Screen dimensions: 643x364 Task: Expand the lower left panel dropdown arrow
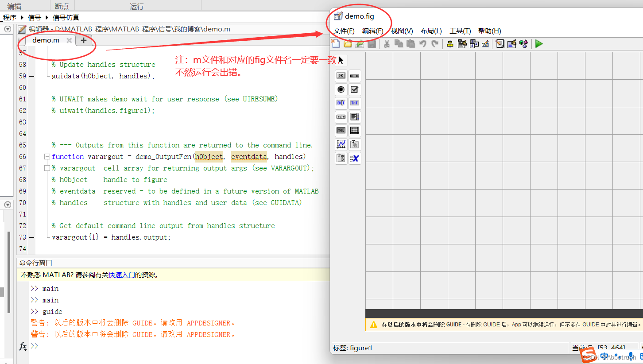tap(8, 205)
